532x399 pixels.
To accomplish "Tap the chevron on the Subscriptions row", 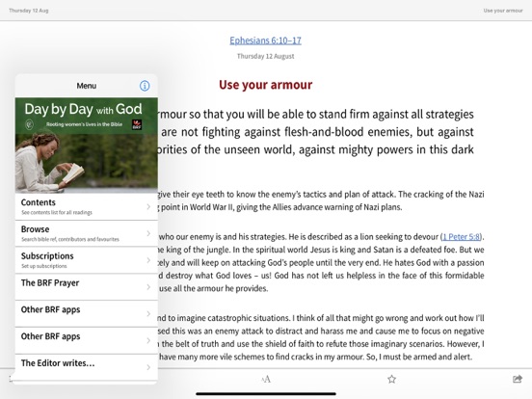I will 148,260.
